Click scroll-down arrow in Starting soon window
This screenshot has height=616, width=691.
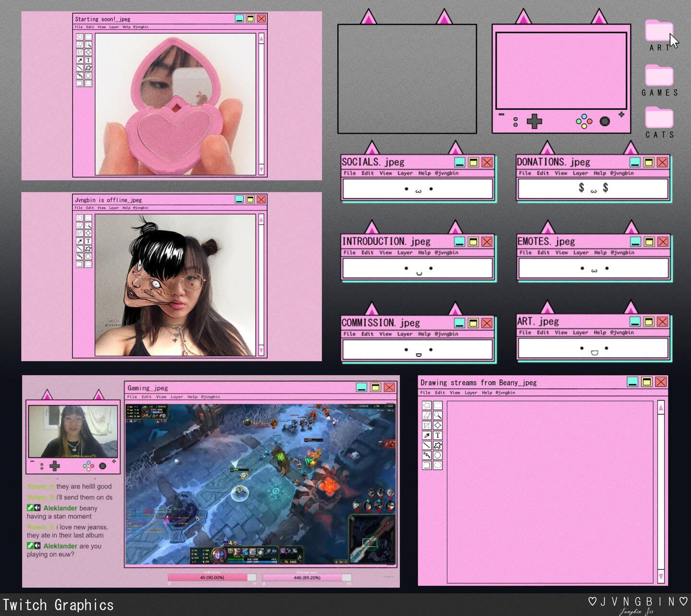click(x=261, y=169)
